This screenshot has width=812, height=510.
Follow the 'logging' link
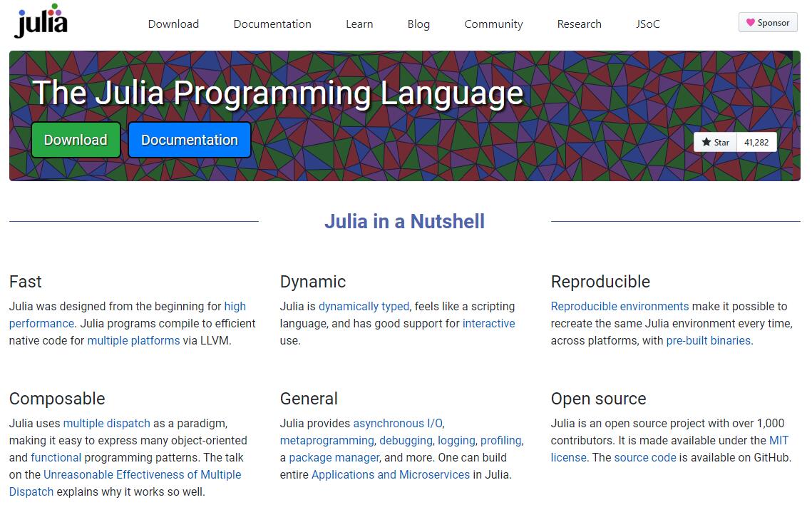pyautogui.click(x=456, y=441)
